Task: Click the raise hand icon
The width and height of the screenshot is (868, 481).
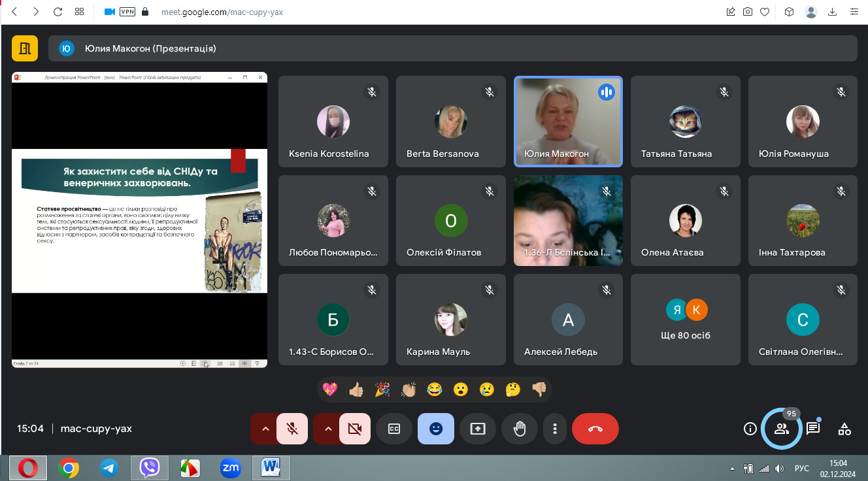Action: tap(520, 429)
